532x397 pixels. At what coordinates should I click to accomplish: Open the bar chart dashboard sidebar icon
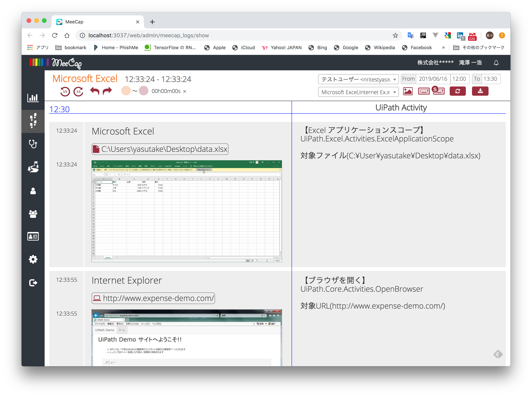coord(33,98)
